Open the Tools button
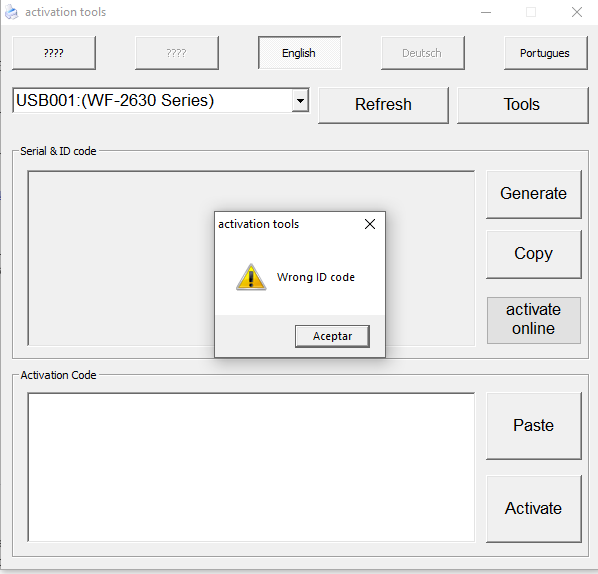 (522, 105)
